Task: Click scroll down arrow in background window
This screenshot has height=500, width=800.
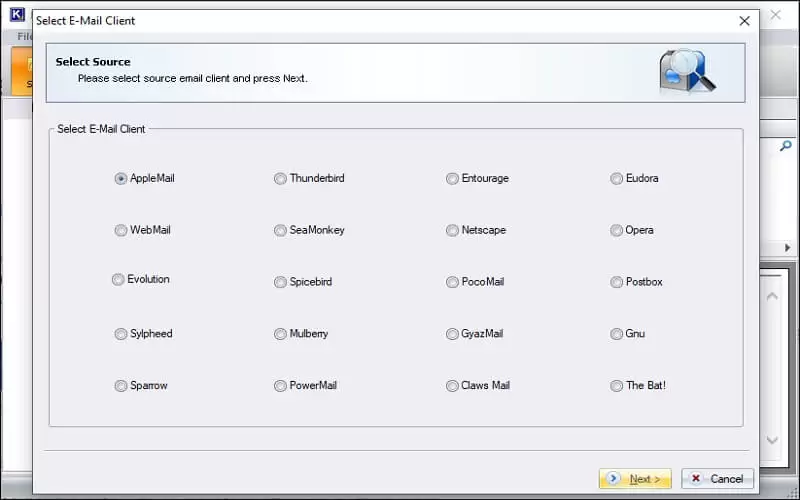Action: point(772,440)
